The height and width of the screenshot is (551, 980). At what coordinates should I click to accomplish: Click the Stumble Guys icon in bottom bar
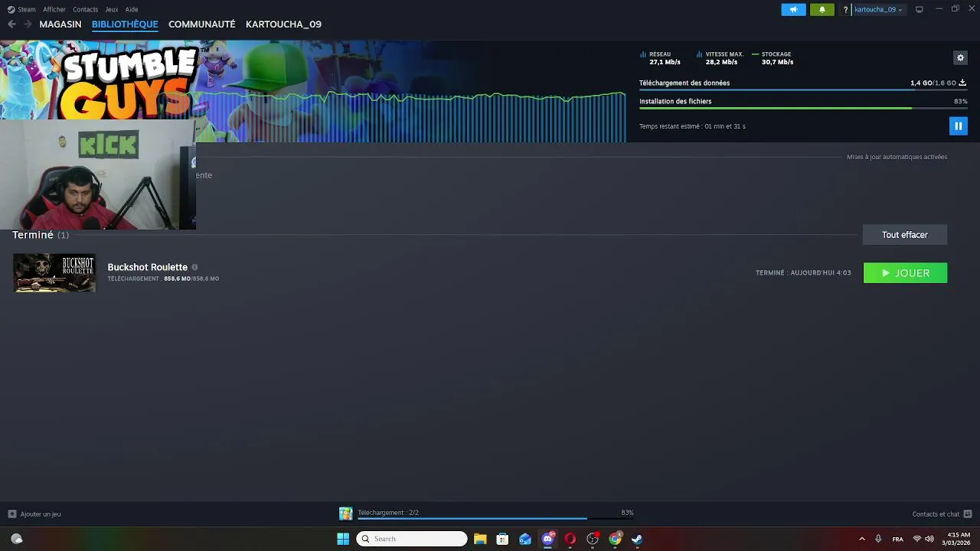point(346,514)
